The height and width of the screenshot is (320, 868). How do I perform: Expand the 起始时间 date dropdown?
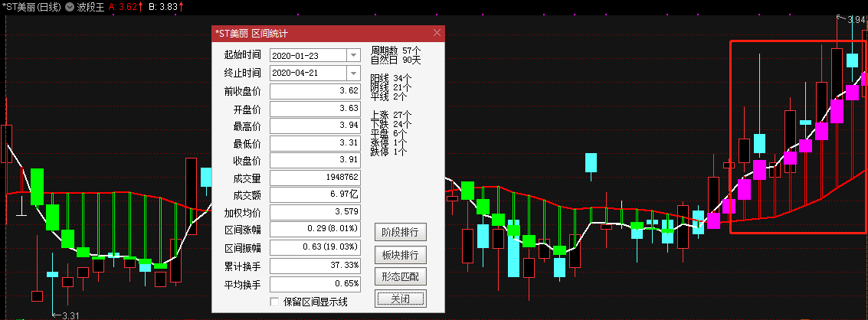coord(353,55)
